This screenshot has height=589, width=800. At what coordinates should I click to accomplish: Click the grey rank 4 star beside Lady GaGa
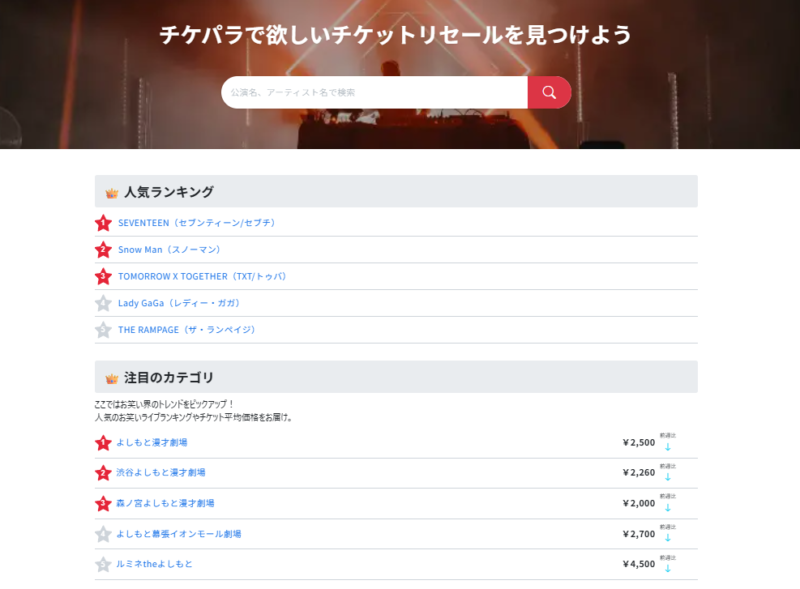coord(103,303)
